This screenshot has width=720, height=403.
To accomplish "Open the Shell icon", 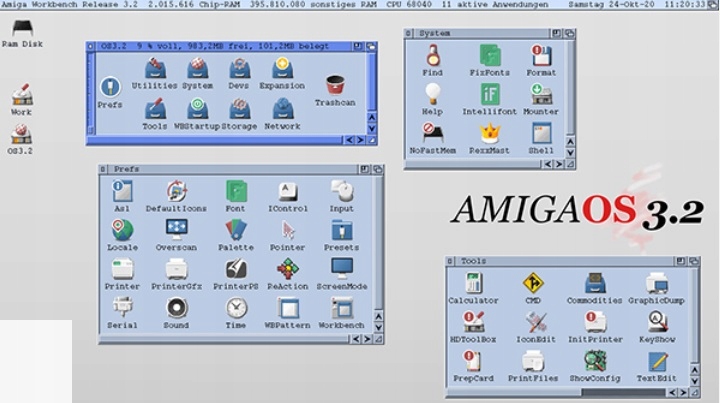I will click(x=541, y=133).
